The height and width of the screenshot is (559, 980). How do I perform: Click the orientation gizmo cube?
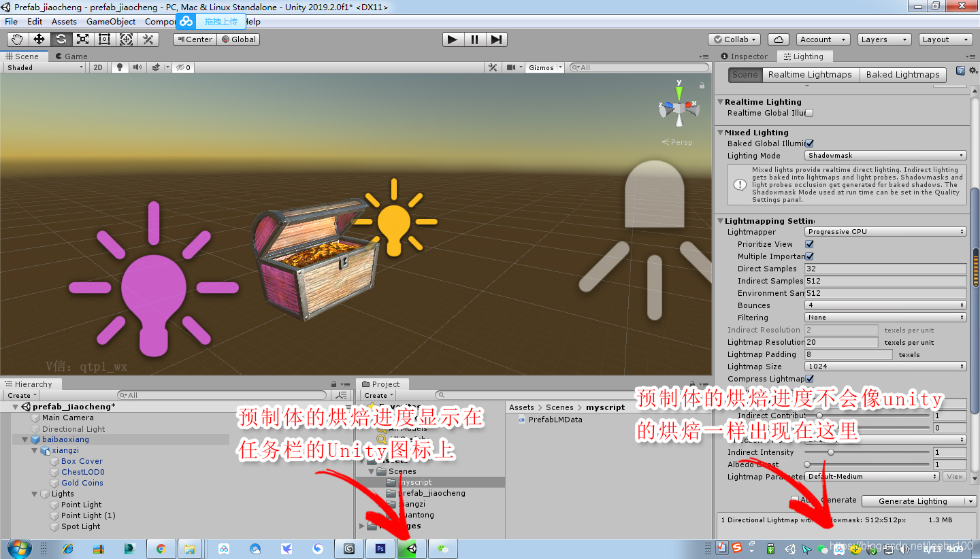point(679,107)
